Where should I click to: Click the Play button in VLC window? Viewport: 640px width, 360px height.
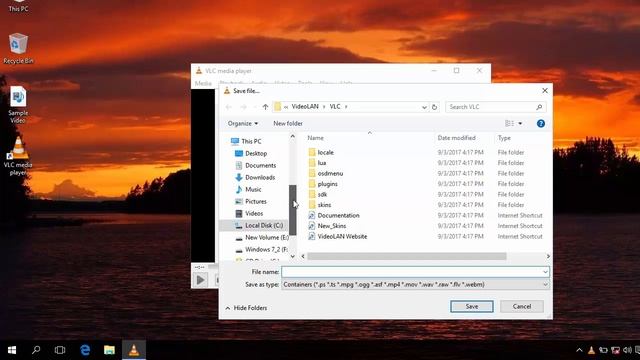point(200,280)
